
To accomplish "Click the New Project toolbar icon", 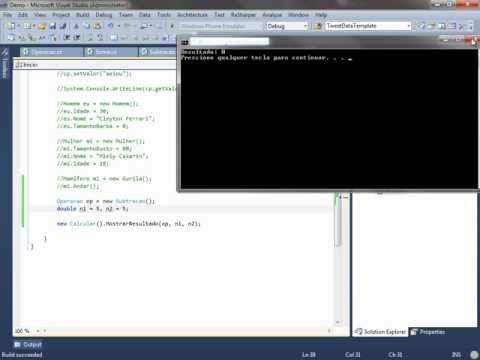I will tap(11, 26).
